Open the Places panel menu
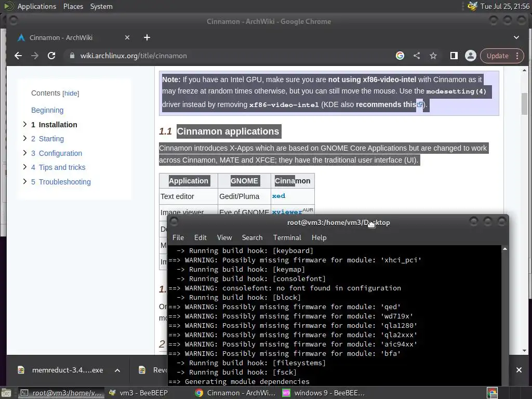 [x=73, y=6]
